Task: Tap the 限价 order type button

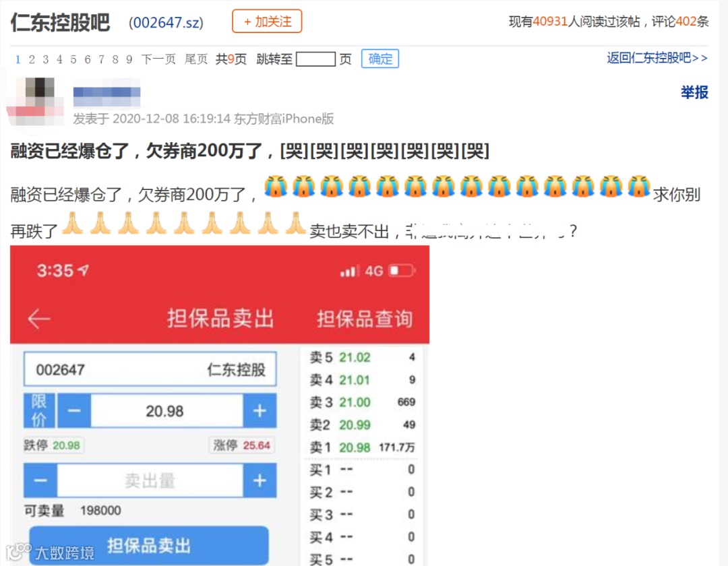Action: [39, 410]
